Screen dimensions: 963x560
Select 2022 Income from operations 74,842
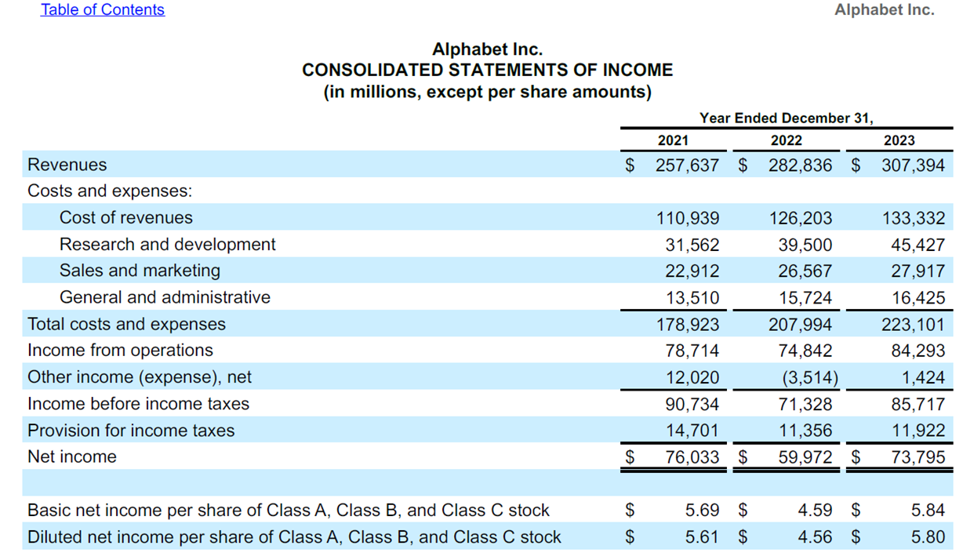(805, 351)
